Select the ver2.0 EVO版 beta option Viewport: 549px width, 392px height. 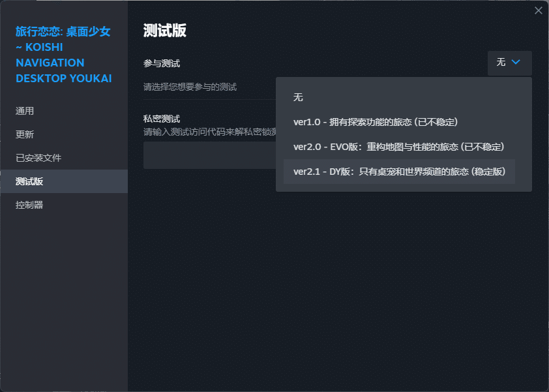pos(399,147)
